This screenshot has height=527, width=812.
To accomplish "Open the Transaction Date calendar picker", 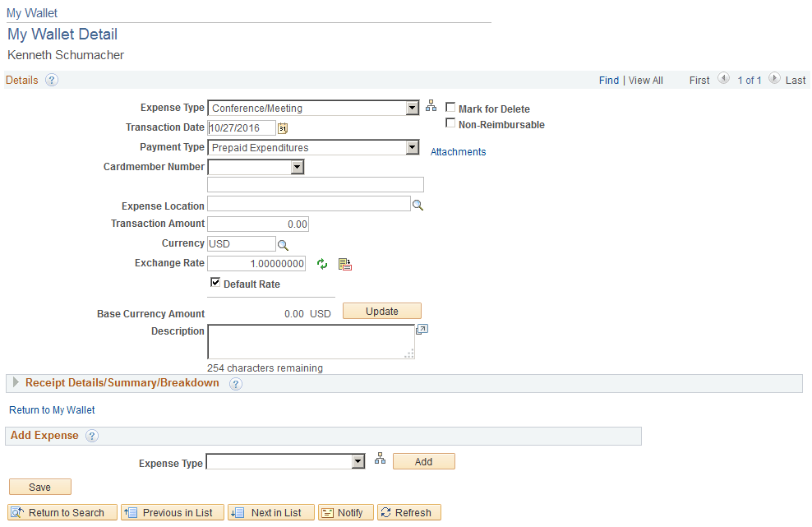I will tap(283, 128).
